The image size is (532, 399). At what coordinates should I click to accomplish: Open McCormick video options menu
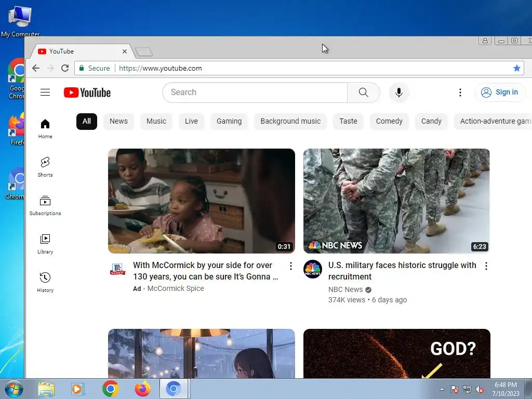[x=291, y=267]
